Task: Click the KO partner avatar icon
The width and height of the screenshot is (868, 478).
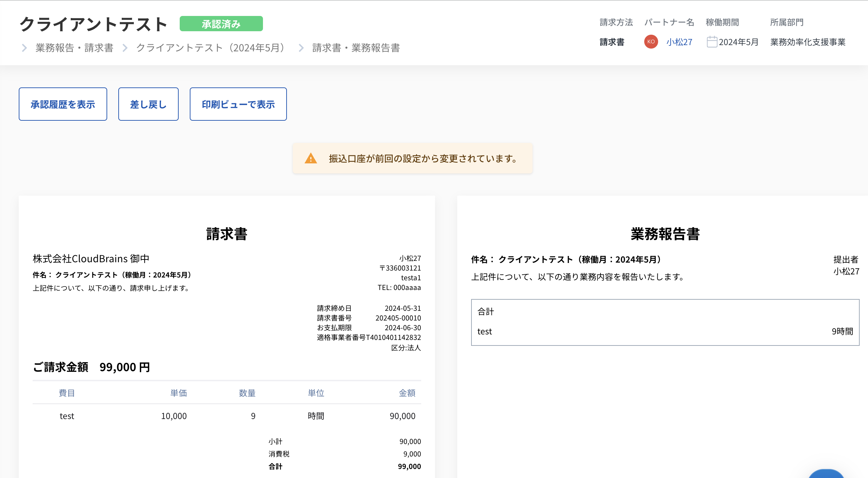Action: click(x=651, y=42)
